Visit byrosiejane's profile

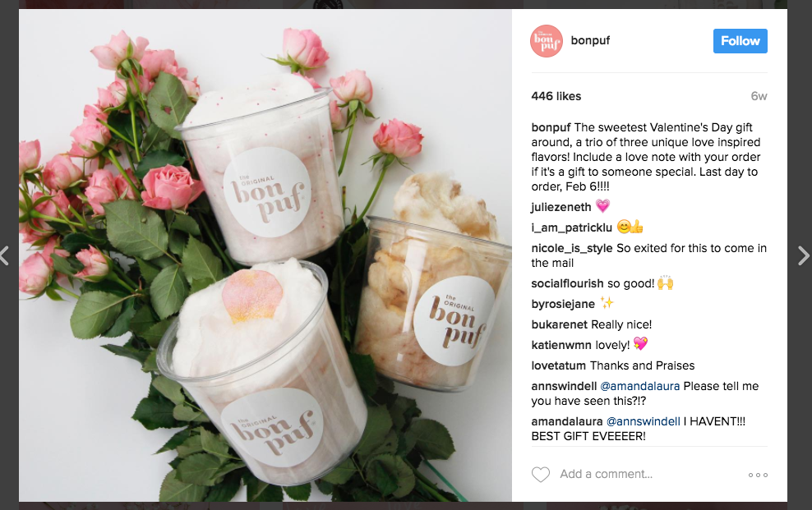click(x=563, y=304)
